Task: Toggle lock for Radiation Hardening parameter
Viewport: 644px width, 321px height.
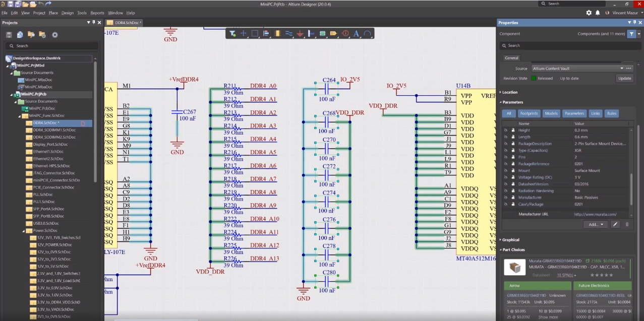Action: pyautogui.click(x=513, y=190)
